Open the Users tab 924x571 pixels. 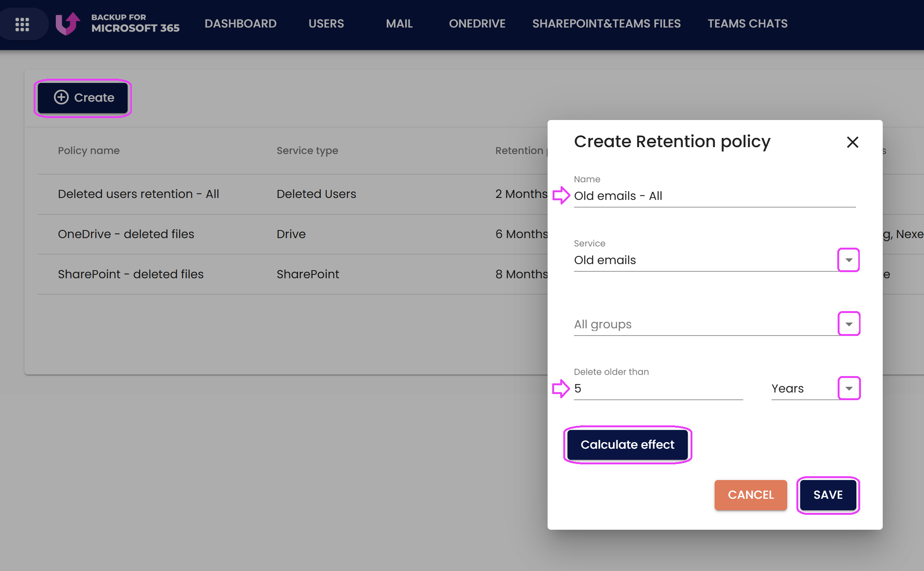(326, 24)
